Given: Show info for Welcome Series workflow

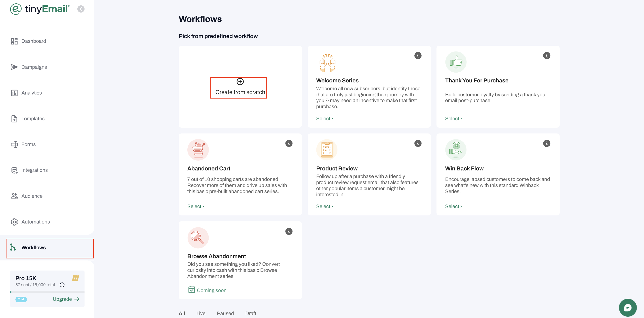Looking at the screenshot, I should pos(418,56).
